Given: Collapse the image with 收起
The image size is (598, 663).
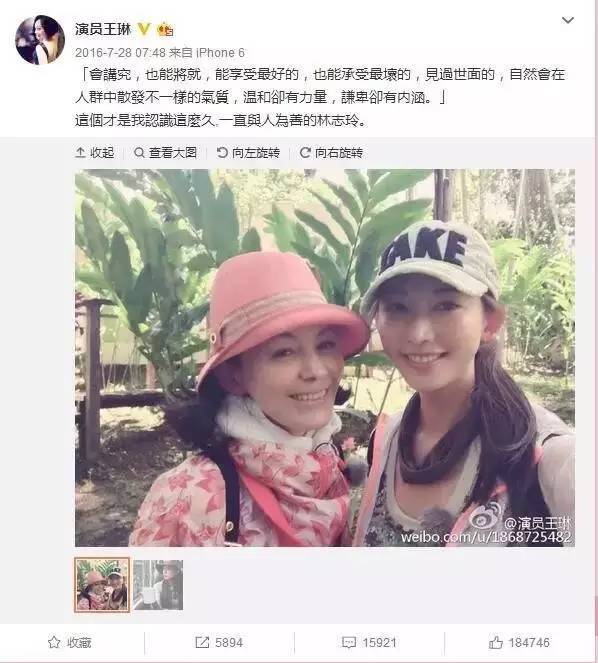Looking at the screenshot, I should pyautogui.click(x=95, y=153).
